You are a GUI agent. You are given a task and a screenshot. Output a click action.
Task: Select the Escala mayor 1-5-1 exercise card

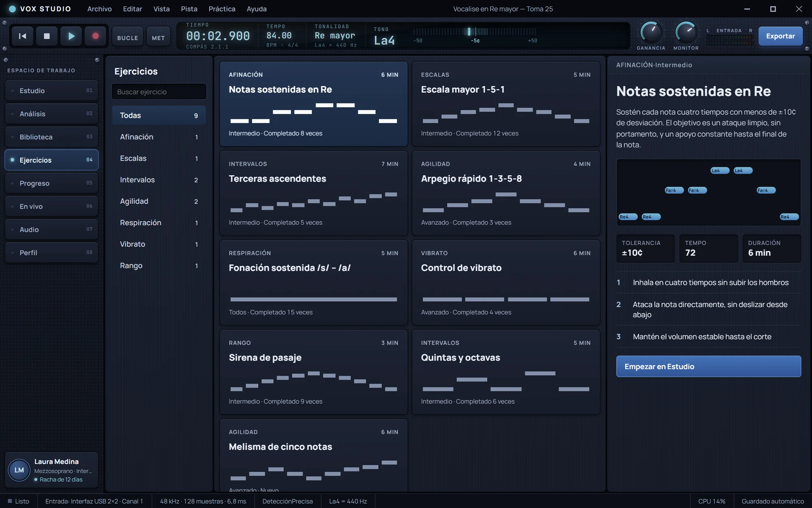[x=506, y=104]
